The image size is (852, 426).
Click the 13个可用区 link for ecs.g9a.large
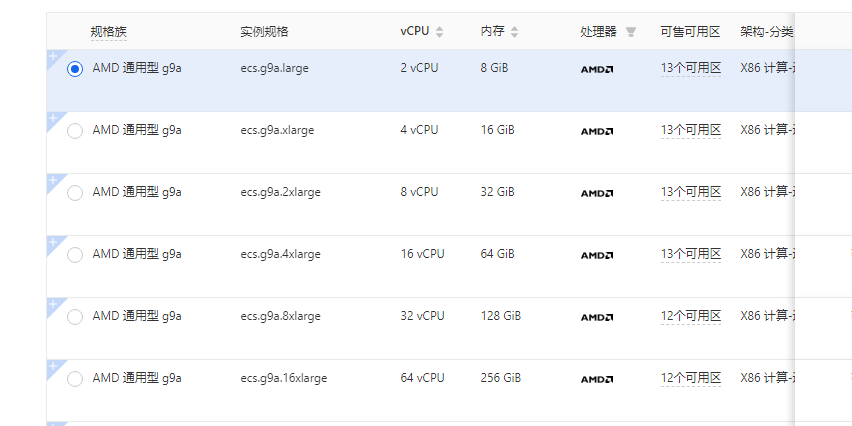point(690,68)
